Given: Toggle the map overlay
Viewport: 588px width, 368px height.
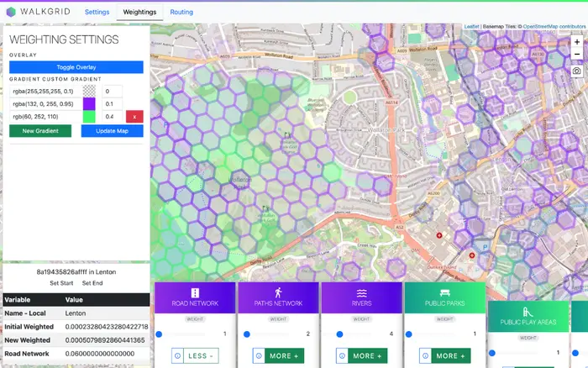Looking at the screenshot, I should (x=76, y=67).
